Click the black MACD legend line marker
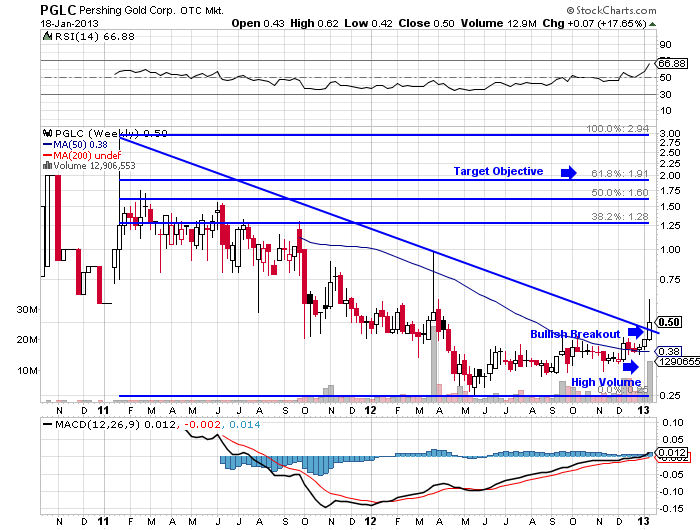The width and height of the screenshot is (700, 530). point(47,424)
